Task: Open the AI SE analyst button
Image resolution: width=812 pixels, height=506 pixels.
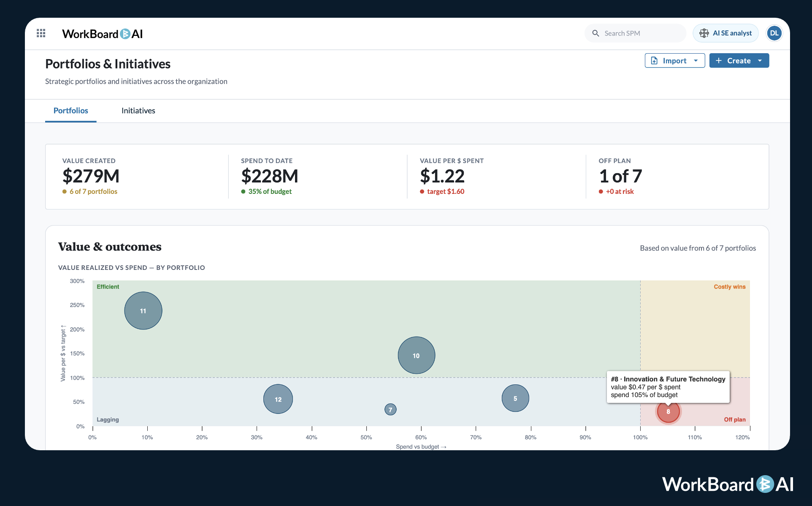Action: coord(725,33)
